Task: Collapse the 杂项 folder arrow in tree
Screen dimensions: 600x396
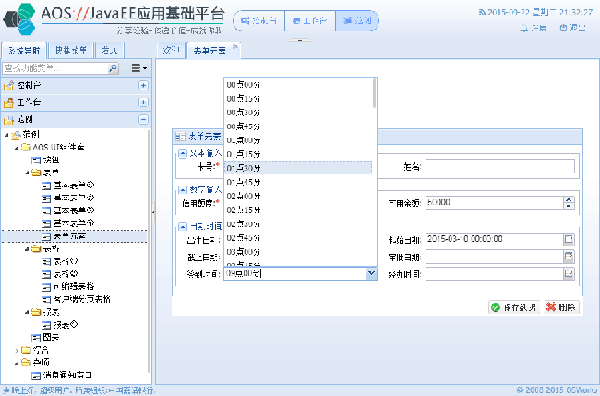Action: coord(16,363)
